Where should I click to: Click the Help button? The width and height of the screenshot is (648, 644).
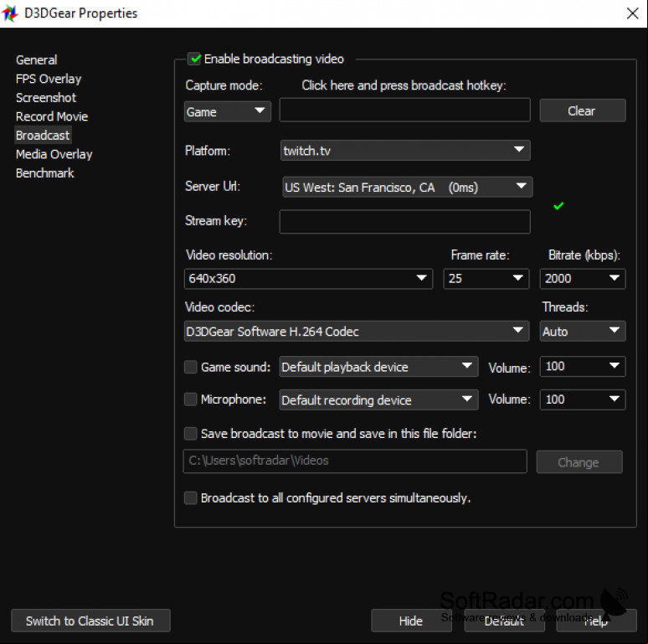pyautogui.click(x=596, y=621)
